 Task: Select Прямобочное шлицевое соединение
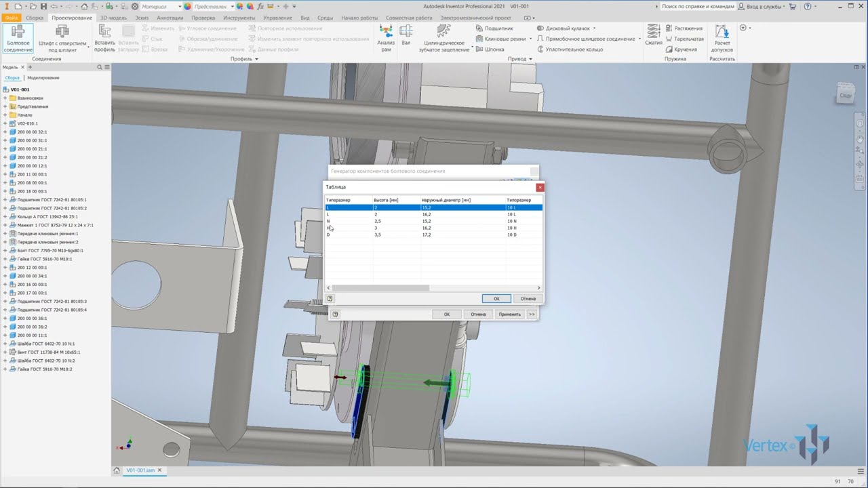587,39
